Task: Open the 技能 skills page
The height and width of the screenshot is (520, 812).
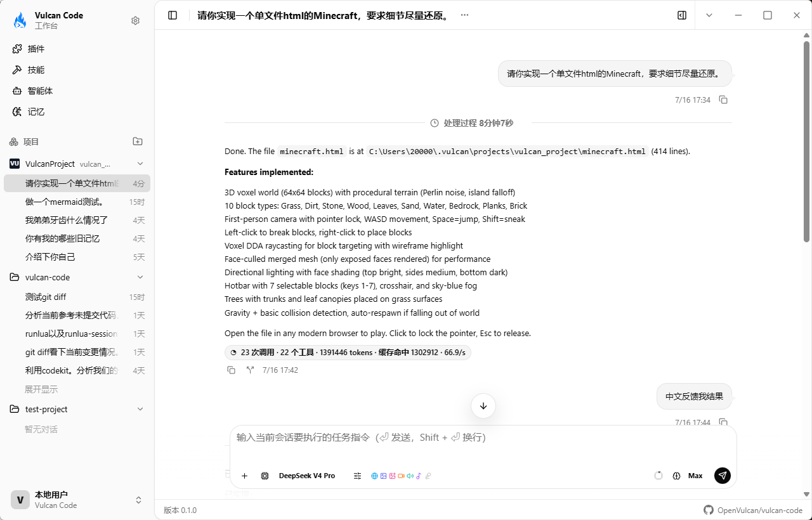Action: [x=77, y=70]
